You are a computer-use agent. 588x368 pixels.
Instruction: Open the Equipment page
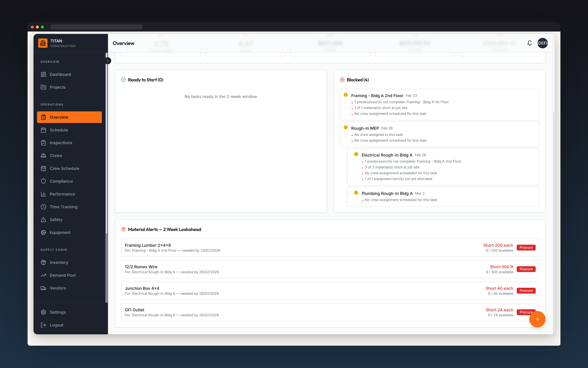pyautogui.click(x=69, y=233)
